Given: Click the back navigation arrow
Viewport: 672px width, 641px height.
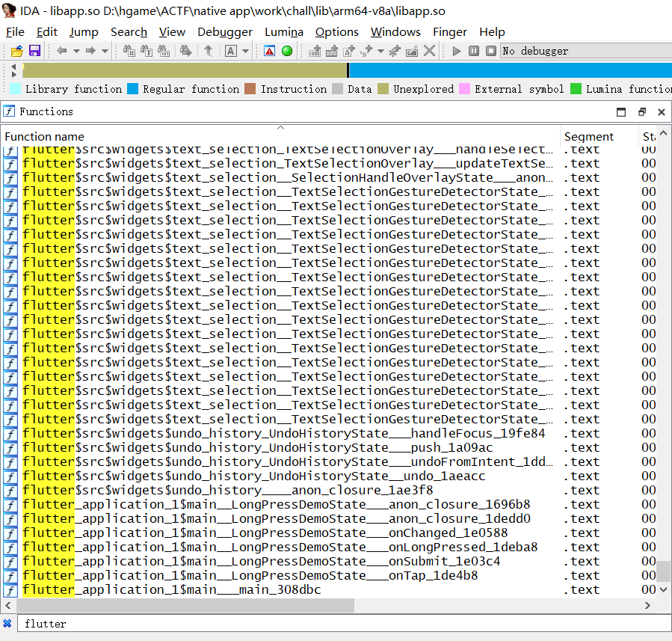Looking at the screenshot, I should click(61, 51).
